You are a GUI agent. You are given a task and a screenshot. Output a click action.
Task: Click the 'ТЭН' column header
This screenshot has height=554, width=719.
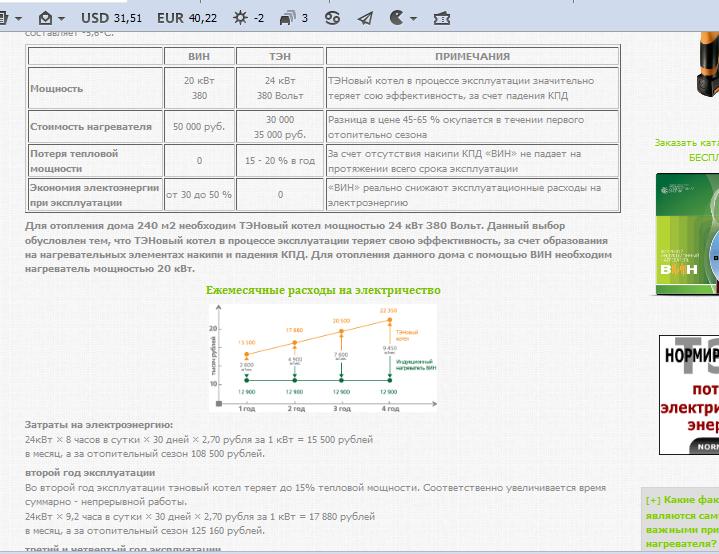[x=280, y=56]
